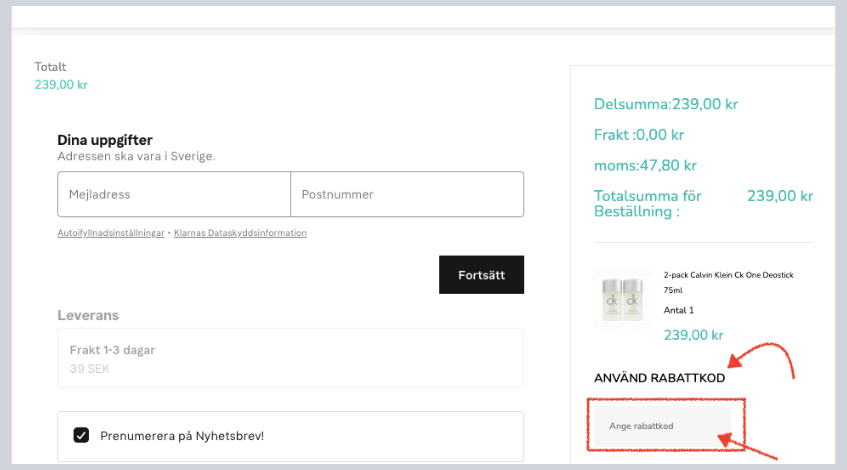Focus the Postnummer input field
The width and height of the screenshot is (847, 470).
[x=406, y=194]
